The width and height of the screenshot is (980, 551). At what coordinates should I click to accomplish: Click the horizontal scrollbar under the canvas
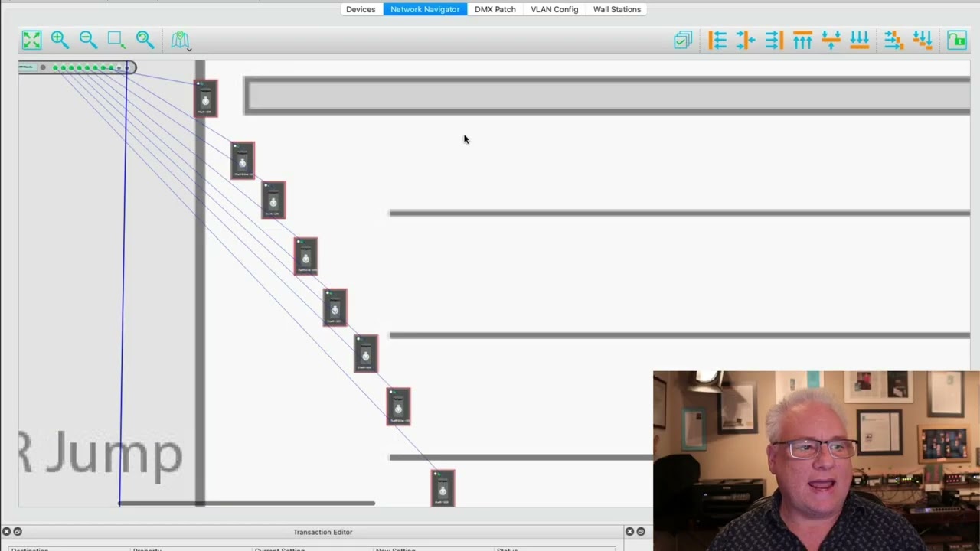pos(247,503)
